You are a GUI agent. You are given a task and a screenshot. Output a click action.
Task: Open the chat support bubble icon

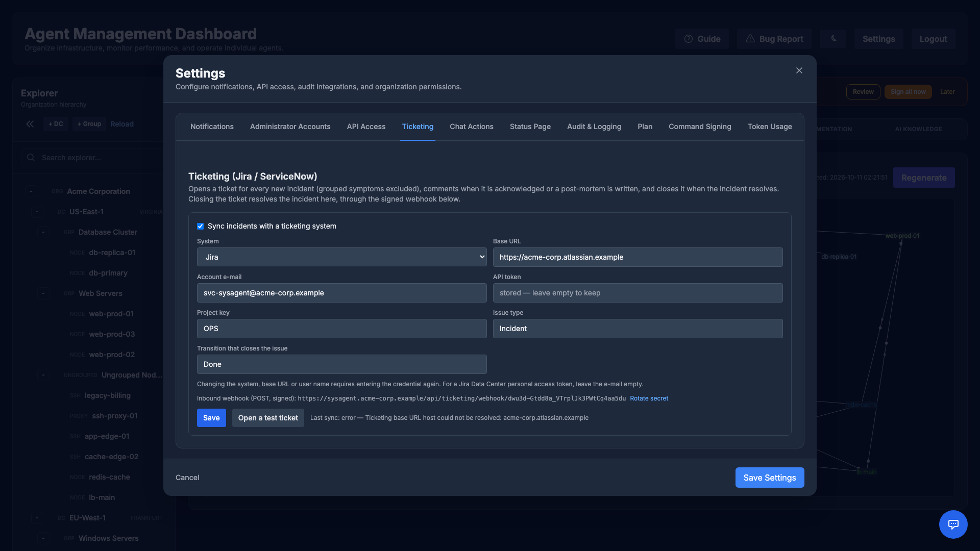click(x=953, y=524)
